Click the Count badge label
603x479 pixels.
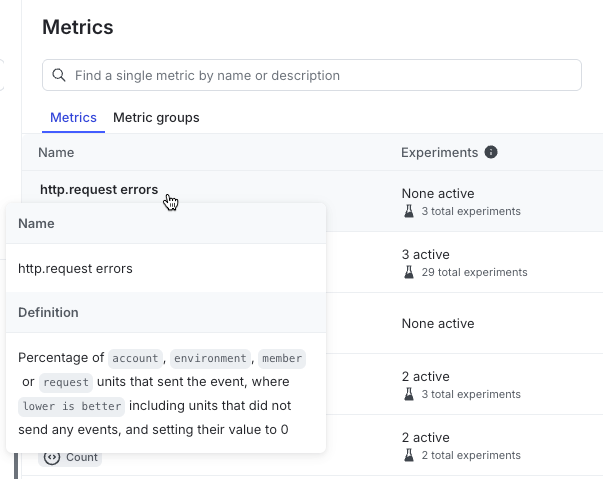[x=82, y=457]
